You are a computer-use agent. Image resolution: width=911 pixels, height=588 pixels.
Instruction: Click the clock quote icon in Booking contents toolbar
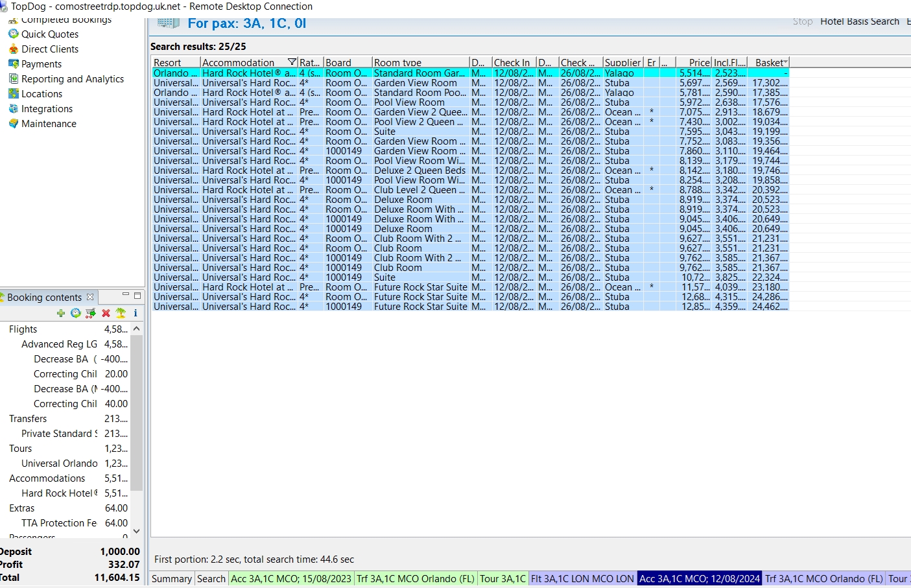[76, 313]
